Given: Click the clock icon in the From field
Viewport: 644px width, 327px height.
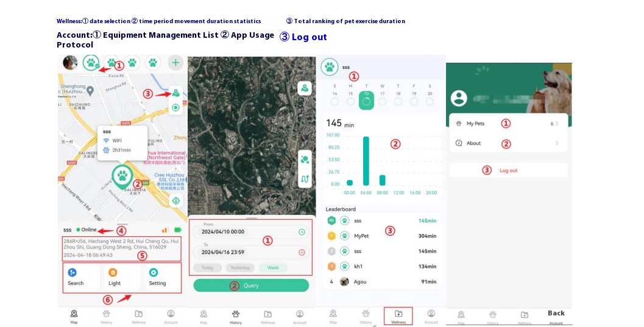Looking at the screenshot, I should click(x=302, y=232).
